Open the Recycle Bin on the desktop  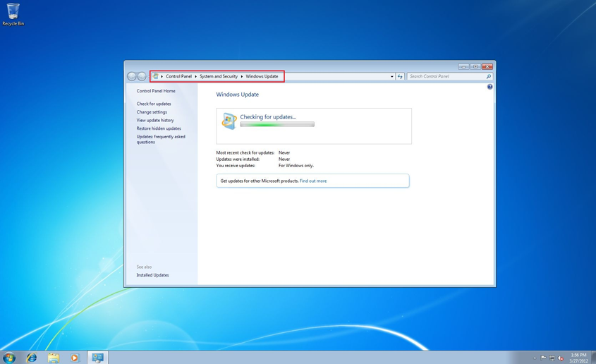(13, 13)
